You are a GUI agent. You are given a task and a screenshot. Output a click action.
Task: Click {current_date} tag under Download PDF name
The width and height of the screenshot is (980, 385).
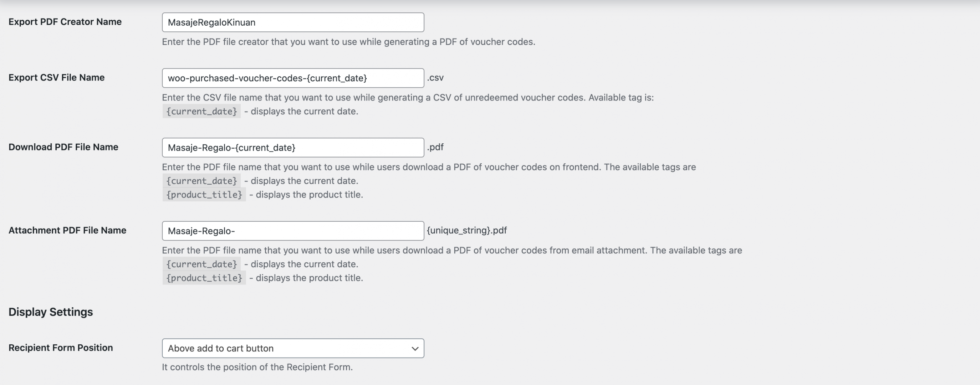pyautogui.click(x=201, y=181)
